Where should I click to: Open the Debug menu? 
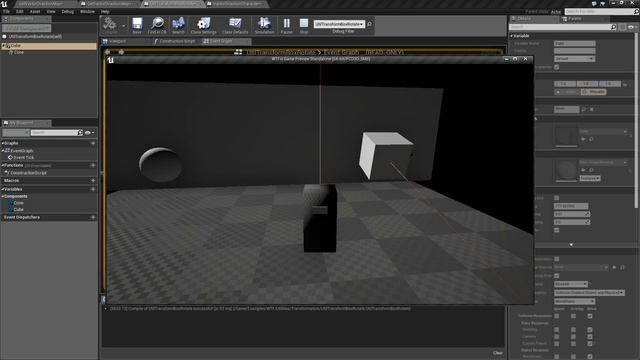click(x=67, y=11)
